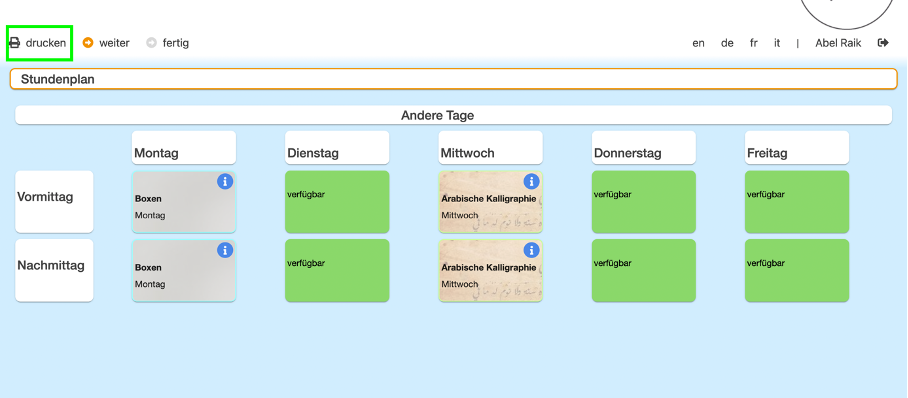Open the Boxen Montag Nachmittag card
The width and height of the screenshot is (908, 398).
[184, 271]
